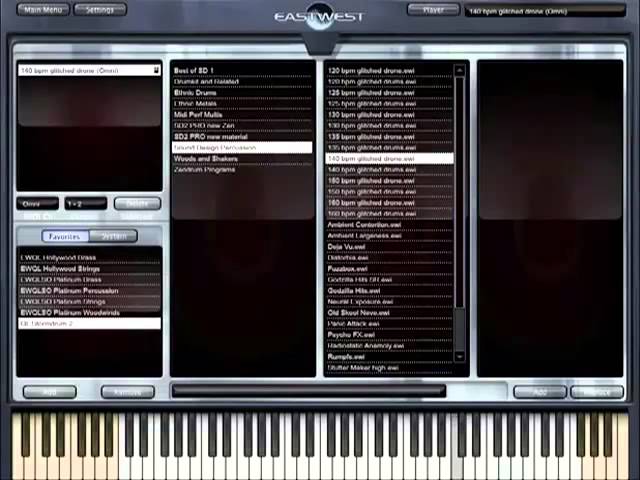Select 160 bpm glitched drums.ewi

[389, 213]
